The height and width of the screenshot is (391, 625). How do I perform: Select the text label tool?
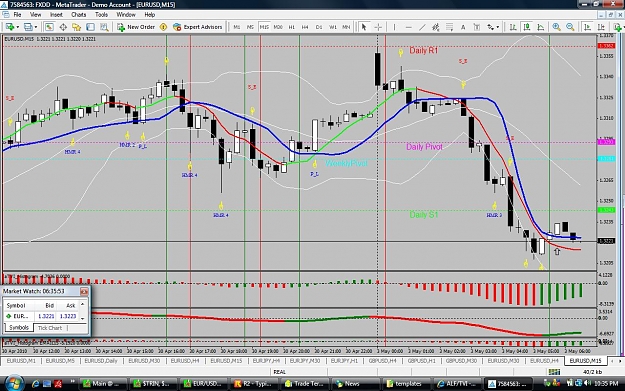477,27
